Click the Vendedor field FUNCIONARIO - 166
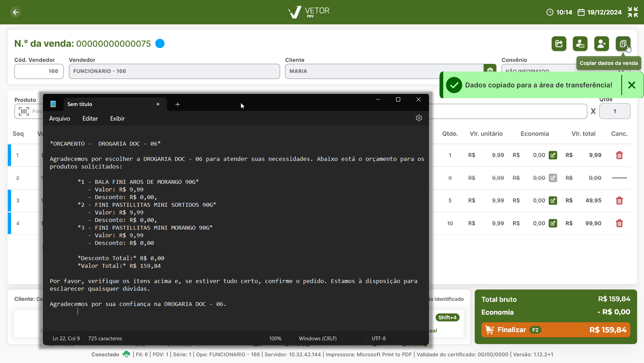644x363 pixels. [x=174, y=71]
